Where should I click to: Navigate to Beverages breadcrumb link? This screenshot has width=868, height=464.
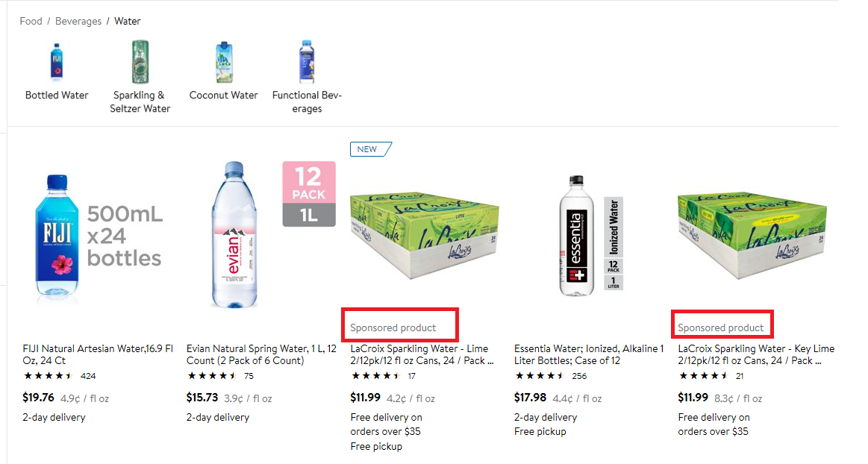point(78,21)
